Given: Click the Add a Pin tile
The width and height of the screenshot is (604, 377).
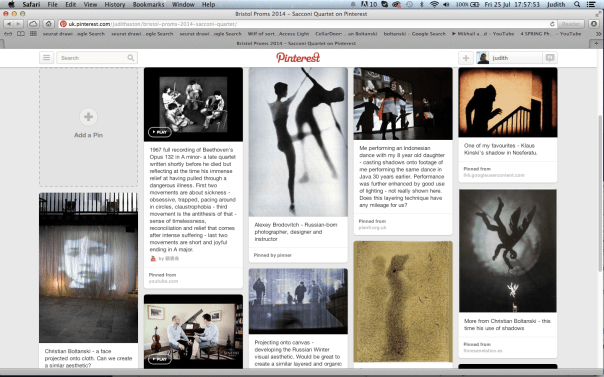Looking at the screenshot, I should (88, 127).
